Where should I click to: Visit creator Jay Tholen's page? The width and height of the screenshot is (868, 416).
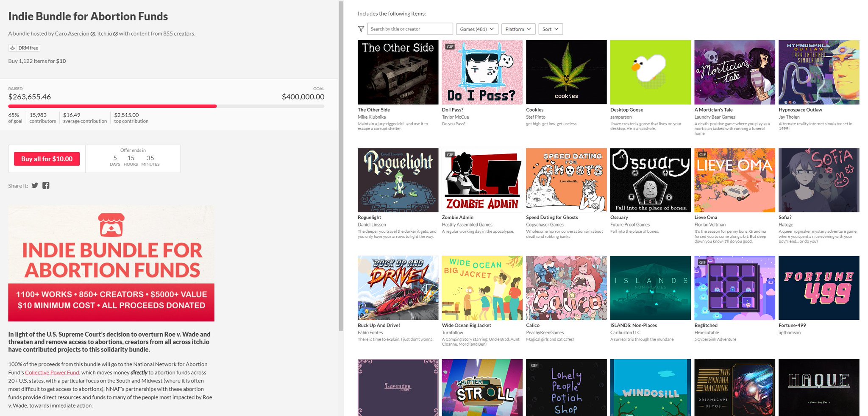[789, 117]
